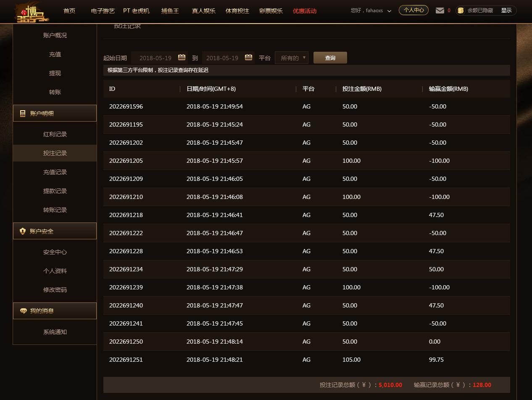The image size is (532, 400).
Task: Select record ID 2022691250
Action: point(126,342)
